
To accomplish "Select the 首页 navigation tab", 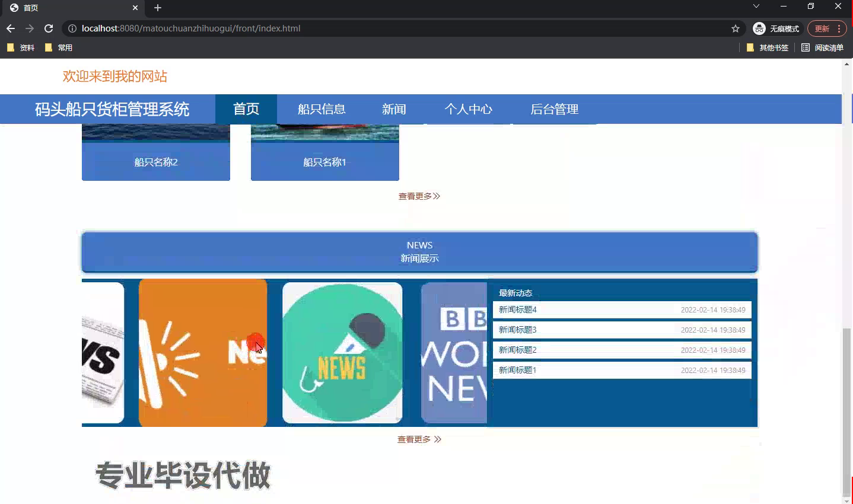I will click(x=246, y=109).
